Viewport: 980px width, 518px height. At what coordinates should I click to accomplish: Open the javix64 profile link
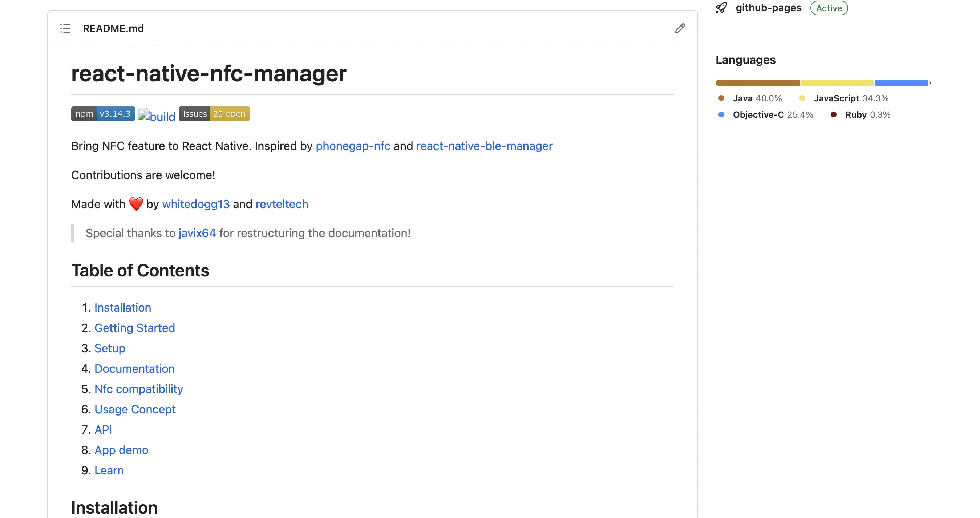coord(197,233)
